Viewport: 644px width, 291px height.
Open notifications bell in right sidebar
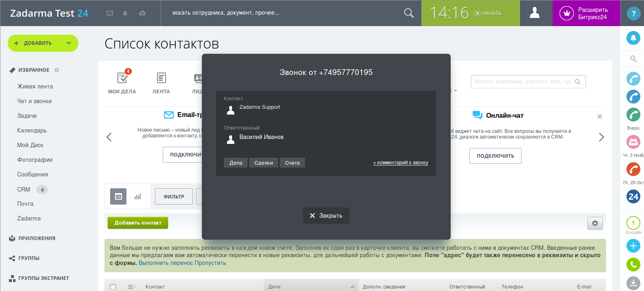pyautogui.click(x=633, y=38)
